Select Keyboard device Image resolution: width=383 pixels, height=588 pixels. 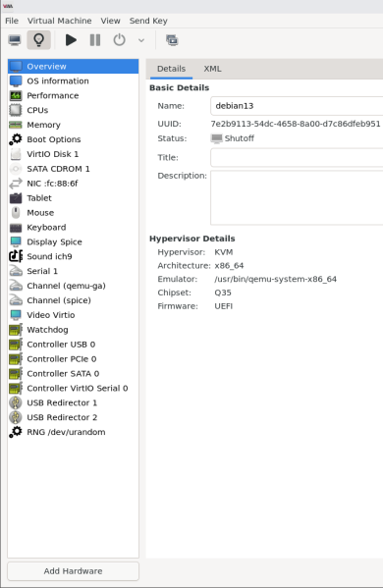(73, 228)
